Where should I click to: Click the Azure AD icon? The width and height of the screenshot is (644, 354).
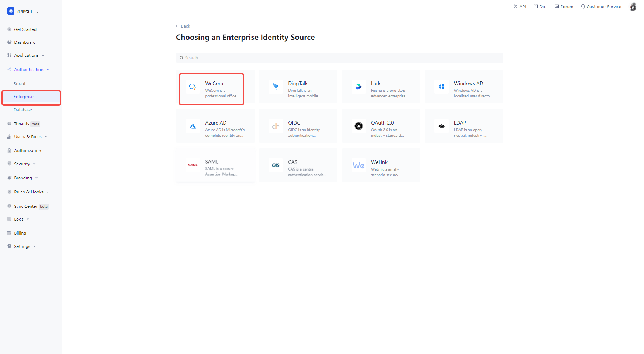pos(193,126)
